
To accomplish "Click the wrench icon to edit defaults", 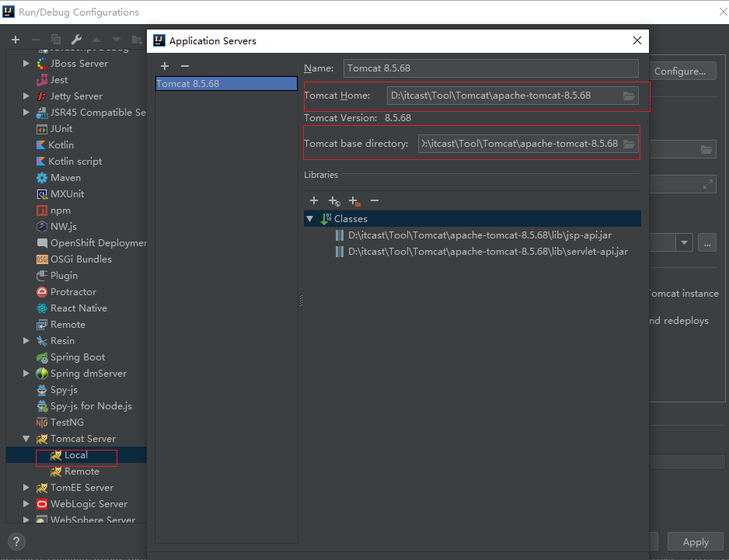I will [76, 40].
